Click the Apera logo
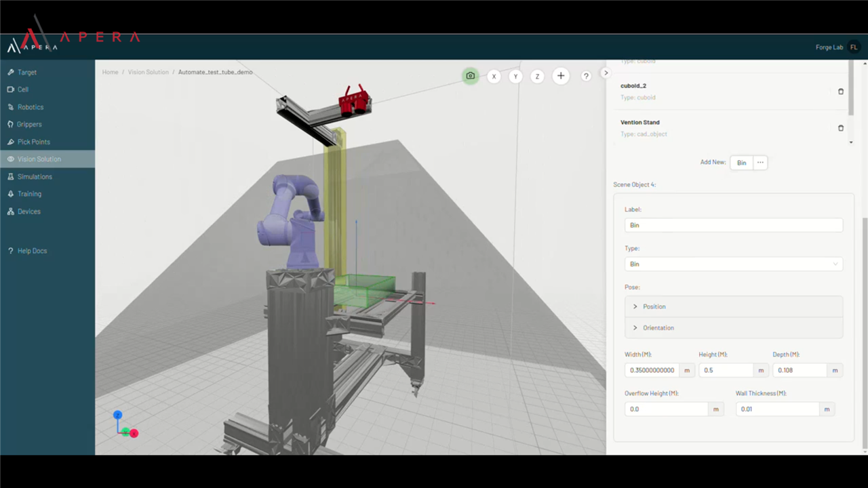Viewport: 868px width, 488px height. [33, 45]
